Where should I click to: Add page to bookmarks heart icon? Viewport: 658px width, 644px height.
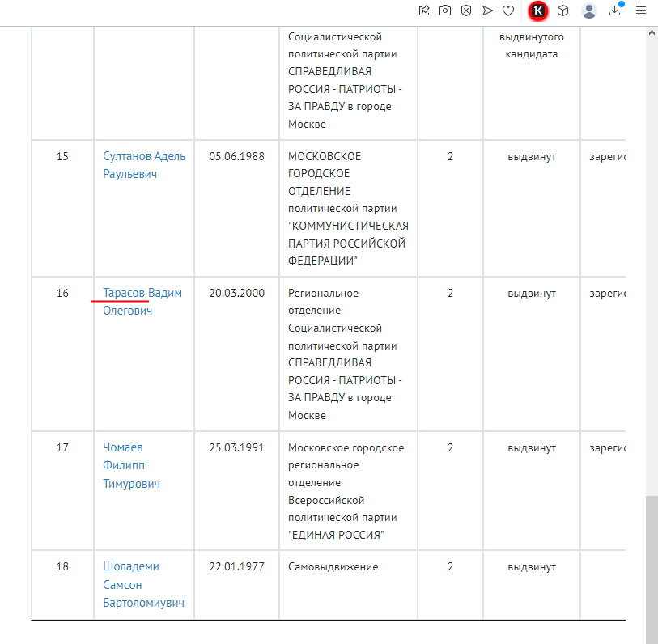[508, 11]
